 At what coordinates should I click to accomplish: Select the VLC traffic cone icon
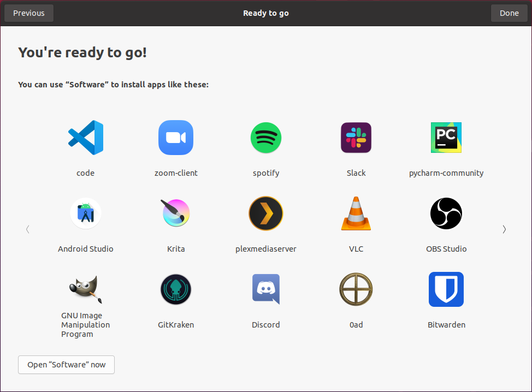pos(356,213)
